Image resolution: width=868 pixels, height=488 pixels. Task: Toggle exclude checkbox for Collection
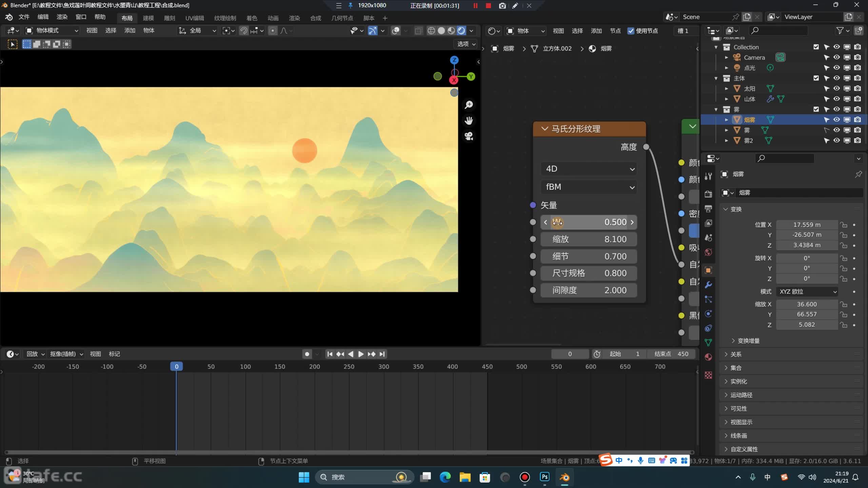point(816,47)
